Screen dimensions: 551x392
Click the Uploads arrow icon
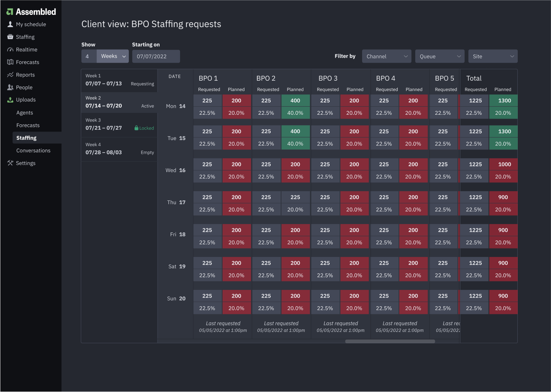pyautogui.click(x=10, y=100)
